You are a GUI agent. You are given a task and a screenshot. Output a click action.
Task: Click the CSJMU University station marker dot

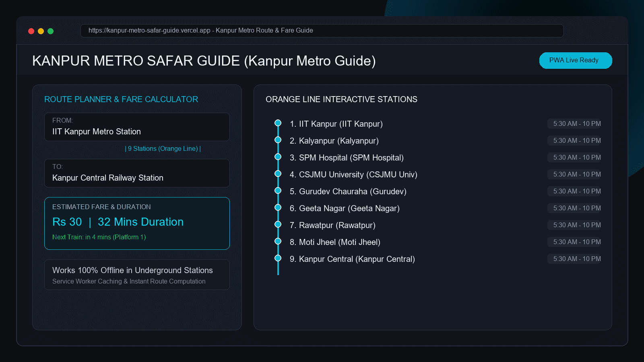click(x=278, y=174)
